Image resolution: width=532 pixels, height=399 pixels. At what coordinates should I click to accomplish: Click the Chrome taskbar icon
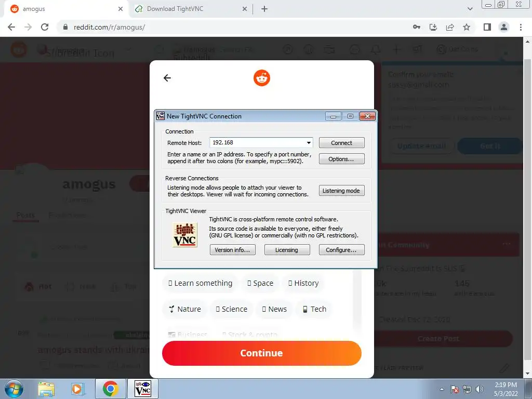(110, 389)
